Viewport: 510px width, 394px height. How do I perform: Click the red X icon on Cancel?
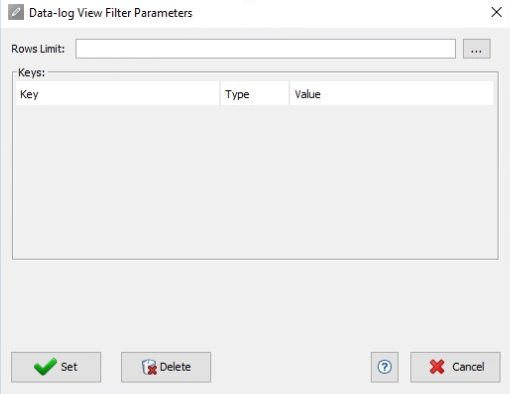click(437, 367)
